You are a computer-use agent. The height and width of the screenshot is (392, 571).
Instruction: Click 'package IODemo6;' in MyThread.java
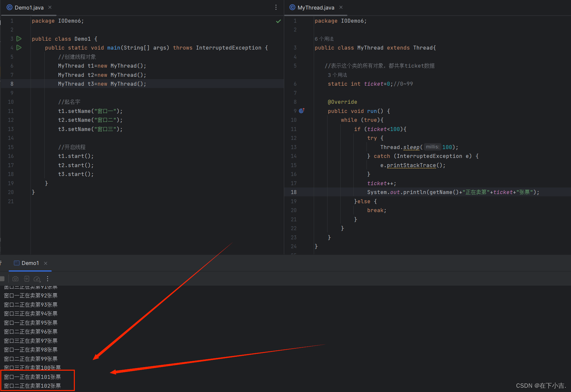click(341, 21)
